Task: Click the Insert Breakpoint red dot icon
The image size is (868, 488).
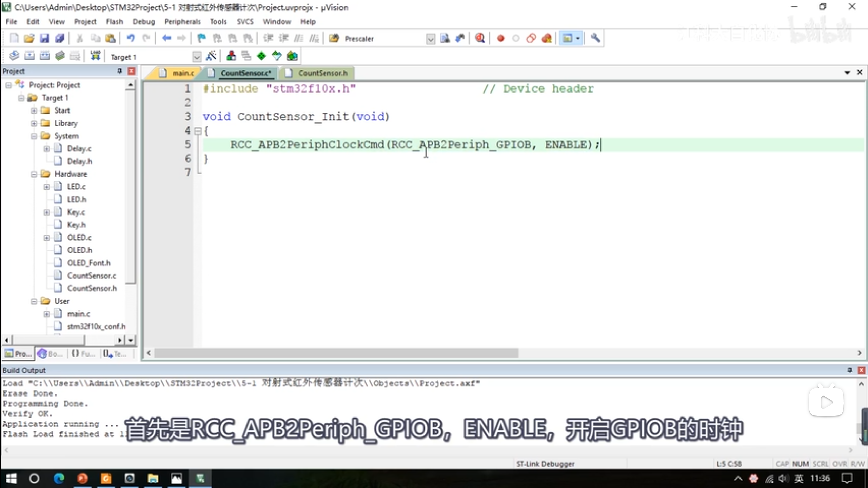Action: [x=500, y=38]
